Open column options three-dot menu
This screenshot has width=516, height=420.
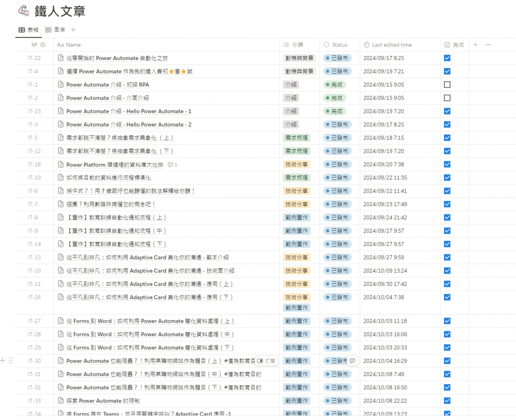click(488, 45)
